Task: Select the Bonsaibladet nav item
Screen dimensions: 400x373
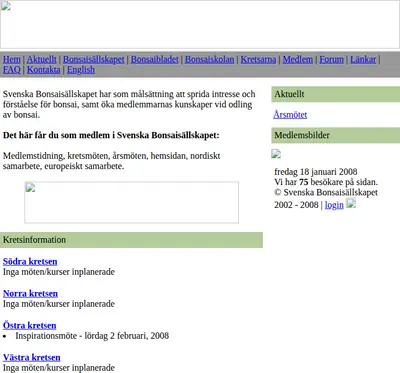Action: 155,60
